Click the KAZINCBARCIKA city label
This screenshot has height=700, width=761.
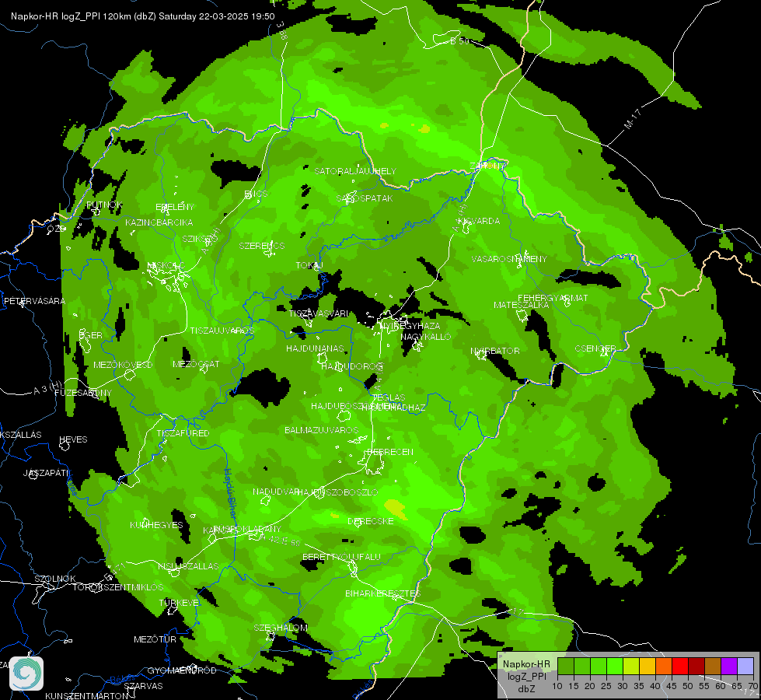click(159, 222)
